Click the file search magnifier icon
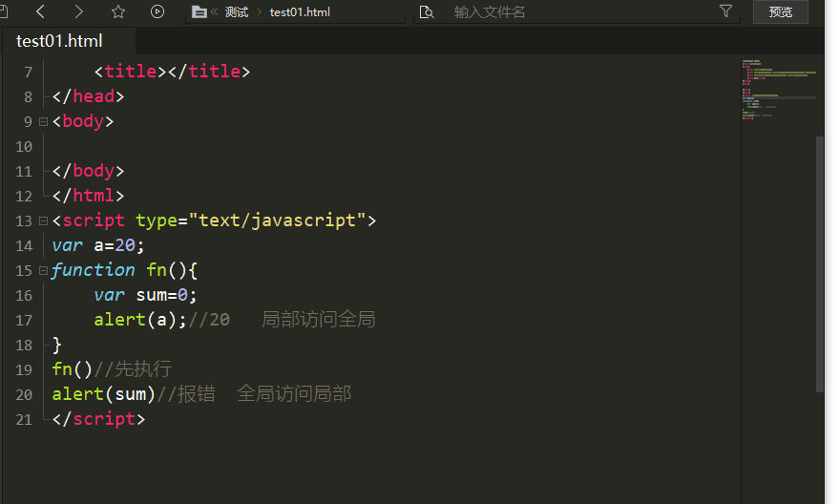The image size is (839, 504). (427, 11)
